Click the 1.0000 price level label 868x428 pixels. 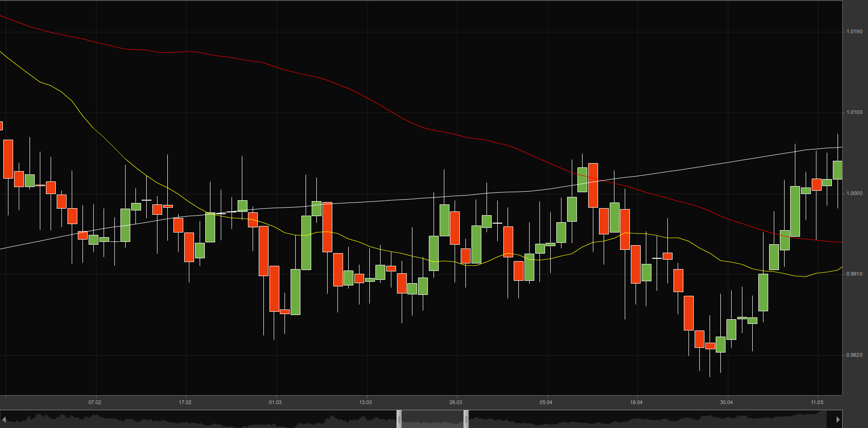point(854,193)
